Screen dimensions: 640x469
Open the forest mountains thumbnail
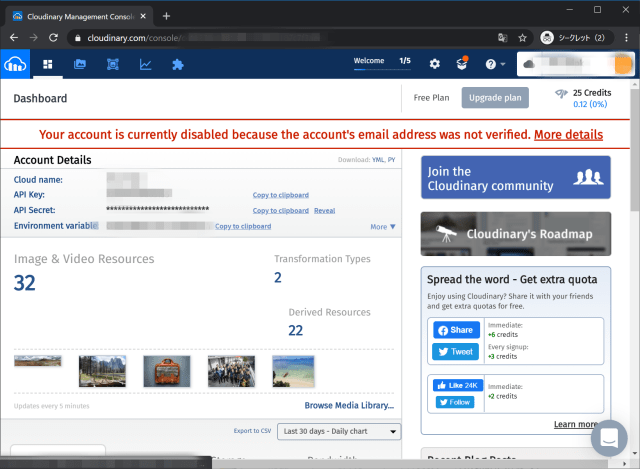[102, 371]
